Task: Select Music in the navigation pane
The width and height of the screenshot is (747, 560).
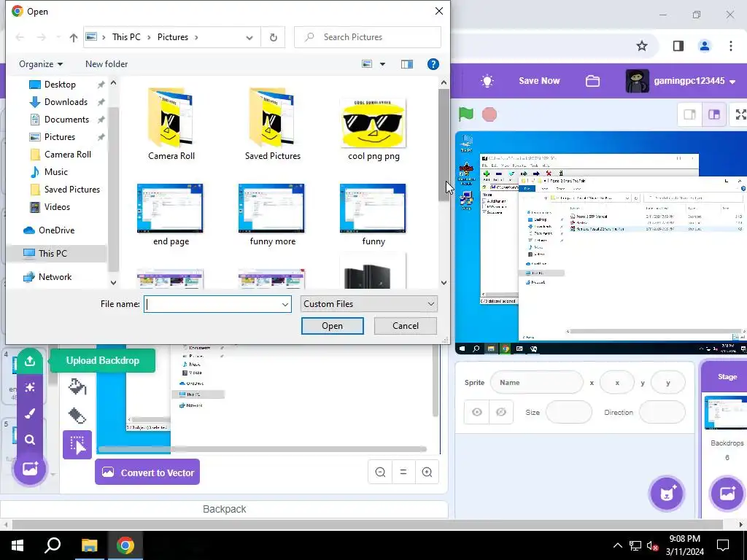Action: click(55, 172)
